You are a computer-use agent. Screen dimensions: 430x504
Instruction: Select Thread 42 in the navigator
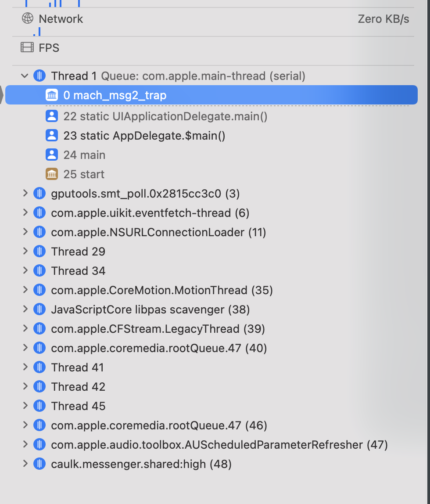[x=211, y=387]
